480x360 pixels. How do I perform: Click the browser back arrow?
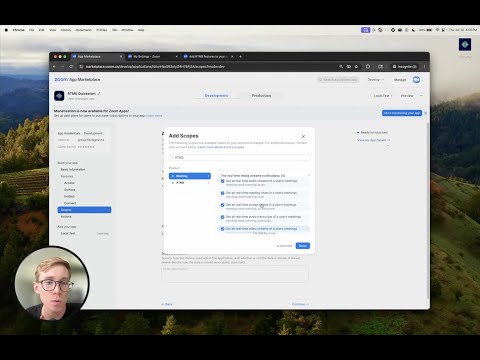pyautogui.click(x=54, y=67)
